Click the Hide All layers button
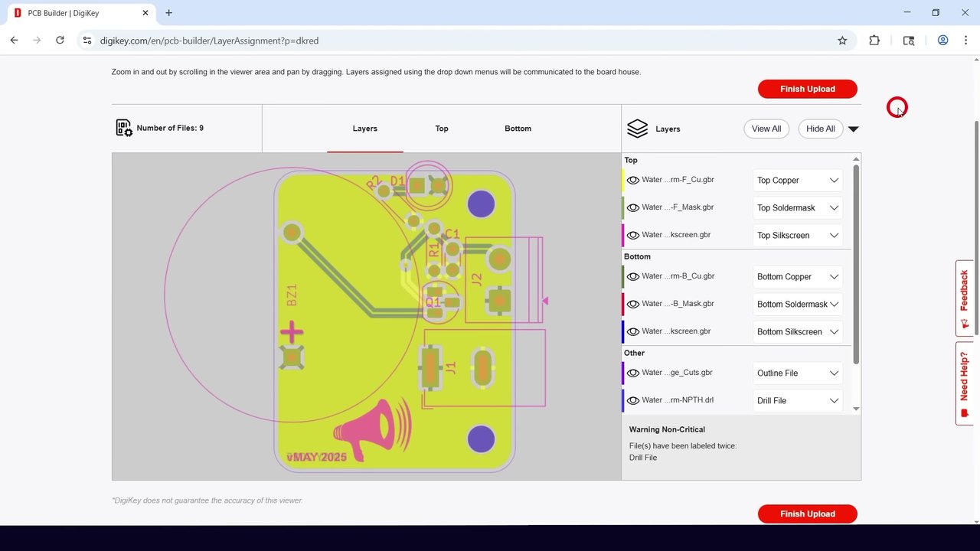 point(821,129)
